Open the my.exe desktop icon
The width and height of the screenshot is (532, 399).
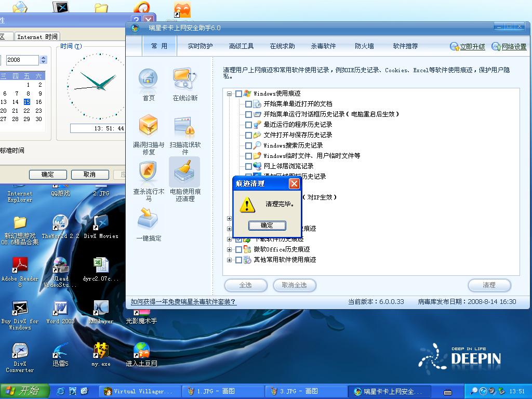[101, 355]
